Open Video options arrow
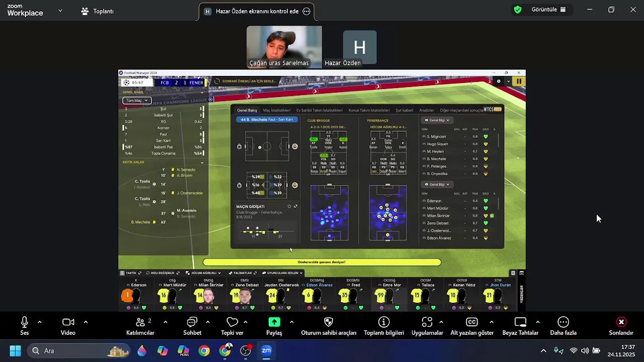Image resolution: width=644 pixels, height=362 pixels. (x=86, y=322)
